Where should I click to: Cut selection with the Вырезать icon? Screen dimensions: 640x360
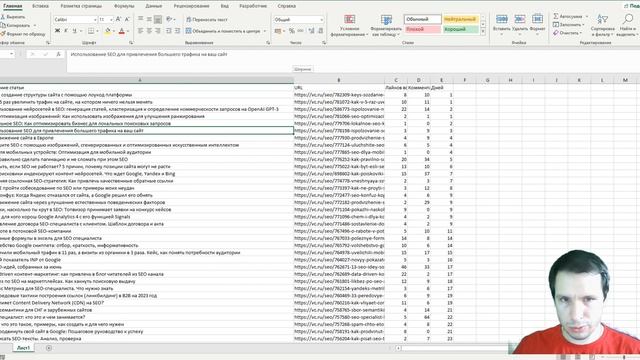2,17
